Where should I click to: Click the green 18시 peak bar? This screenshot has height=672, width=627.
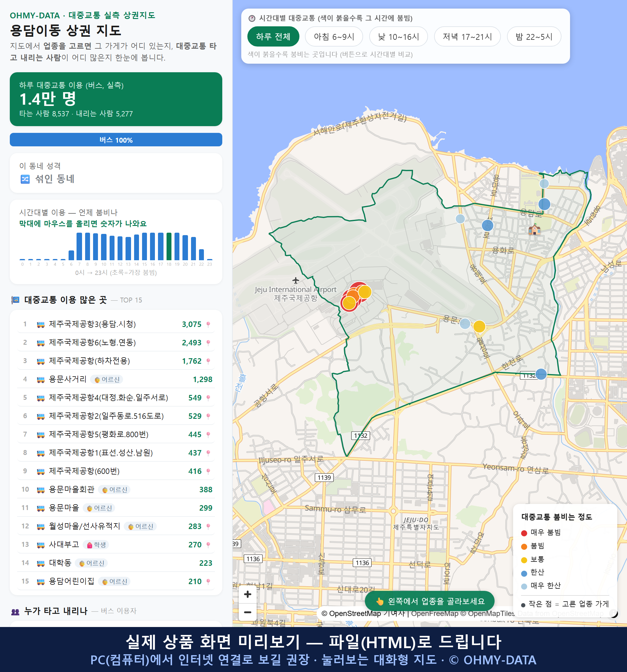169,246
